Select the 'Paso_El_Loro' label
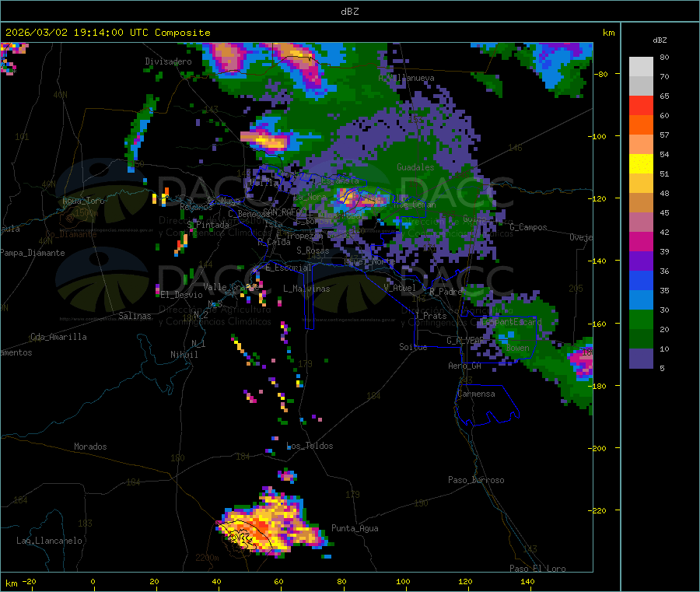This screenshot has height=592, width=700. point(538,569)
